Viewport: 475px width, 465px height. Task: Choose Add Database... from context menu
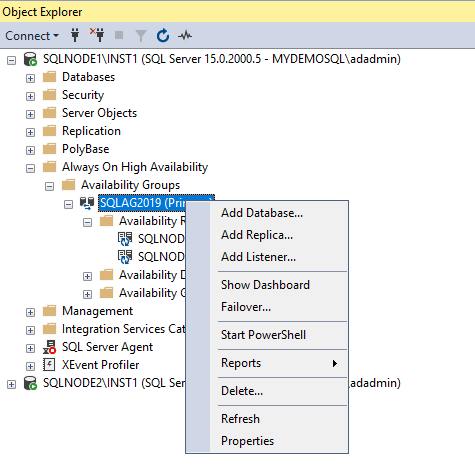point(267,213)
